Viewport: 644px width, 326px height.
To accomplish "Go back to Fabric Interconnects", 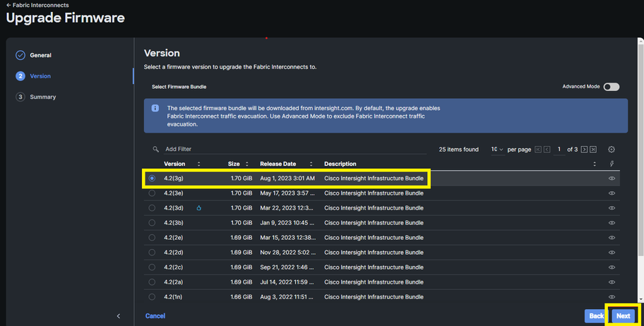I will [37, 6].
